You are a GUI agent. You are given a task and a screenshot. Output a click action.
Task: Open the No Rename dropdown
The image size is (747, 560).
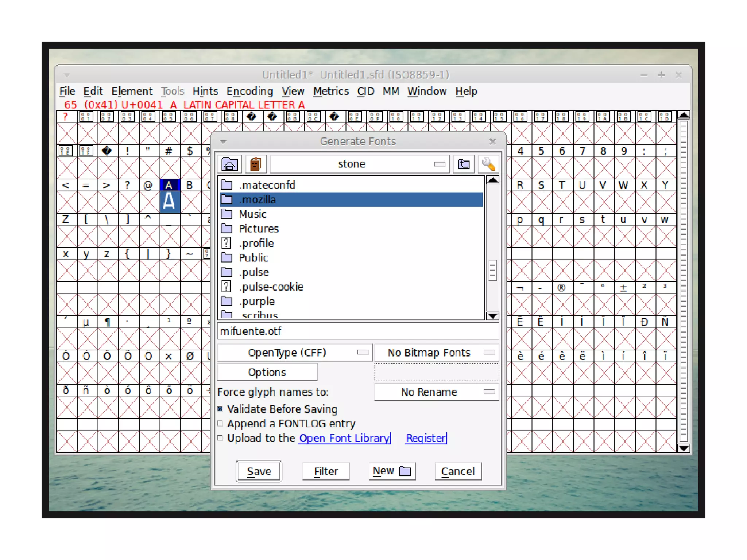click(436, 392)
